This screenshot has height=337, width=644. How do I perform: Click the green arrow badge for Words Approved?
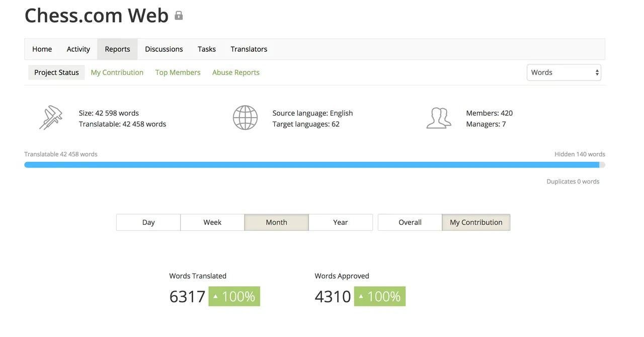pyautogui.click(x=379, y=296)
